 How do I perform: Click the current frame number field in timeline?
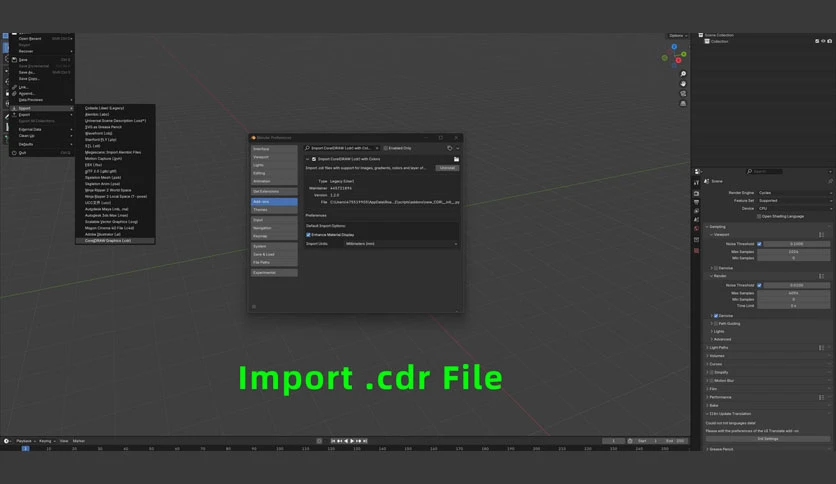click(613, 441)
